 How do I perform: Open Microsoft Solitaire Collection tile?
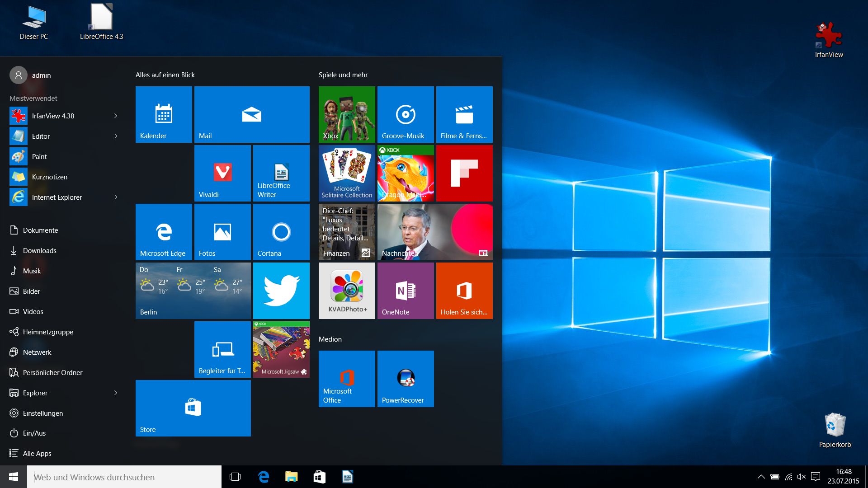click(347, 173)
